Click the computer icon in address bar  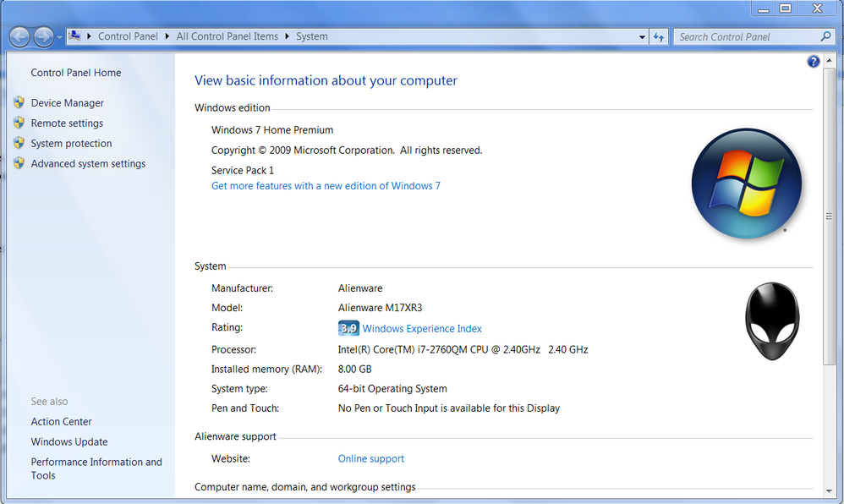[x=74, y=36]
